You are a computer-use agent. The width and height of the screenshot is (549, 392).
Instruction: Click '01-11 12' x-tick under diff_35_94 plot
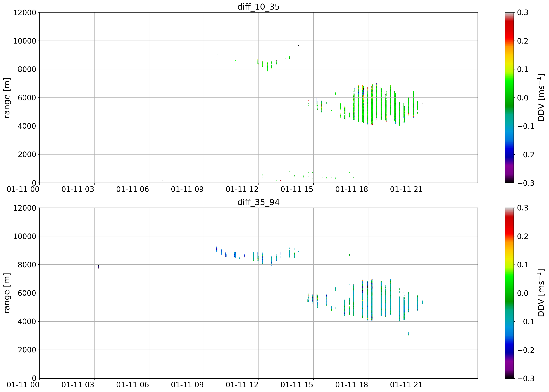coord(242,385)
